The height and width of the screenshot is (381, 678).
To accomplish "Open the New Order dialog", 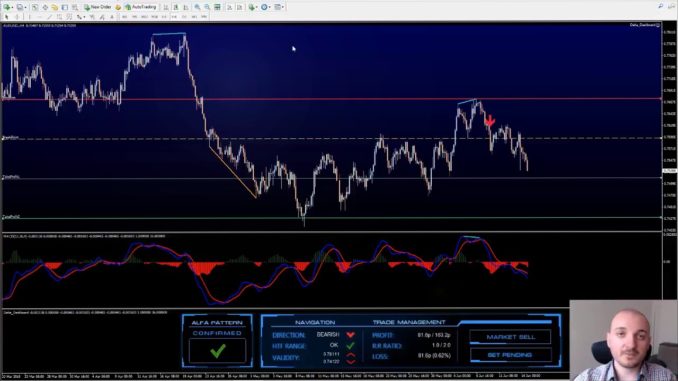I will point(98,7).
